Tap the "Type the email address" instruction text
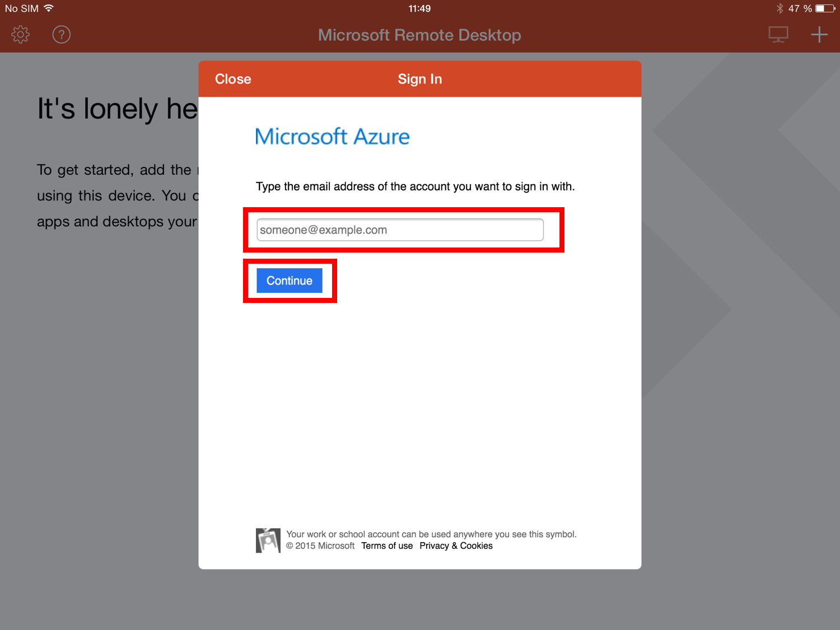Screen dimensions: 840x630 click(x=415, y=186)
